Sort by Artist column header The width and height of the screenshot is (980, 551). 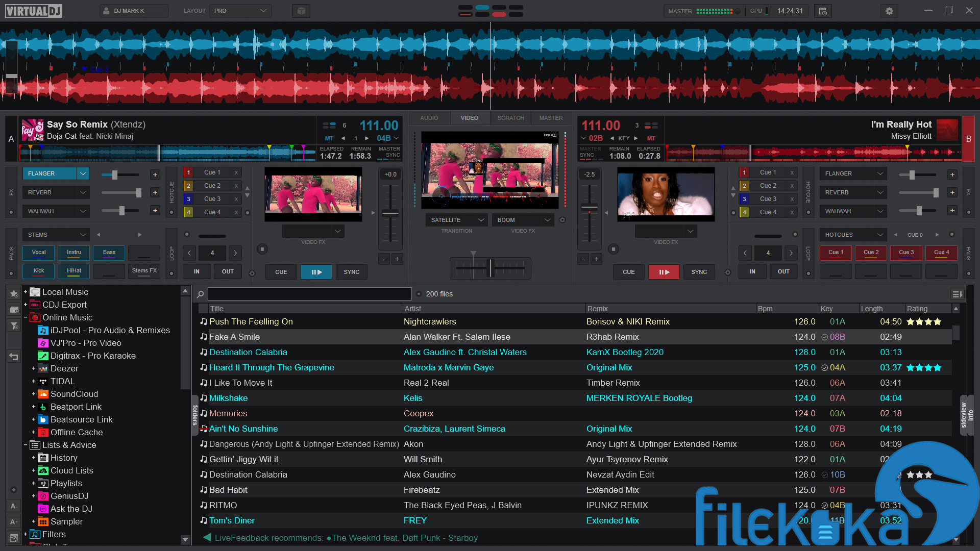click(x=494, y=309)
